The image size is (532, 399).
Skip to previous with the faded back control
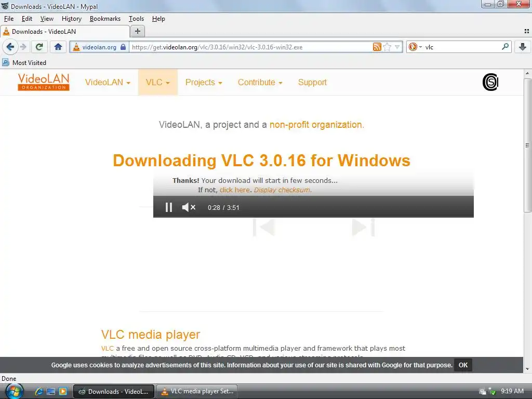[263, 227]
